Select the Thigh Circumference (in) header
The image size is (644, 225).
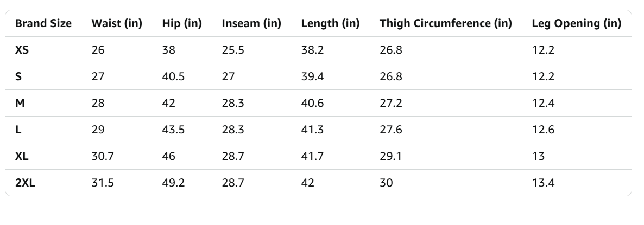click(x=446, y=24)
